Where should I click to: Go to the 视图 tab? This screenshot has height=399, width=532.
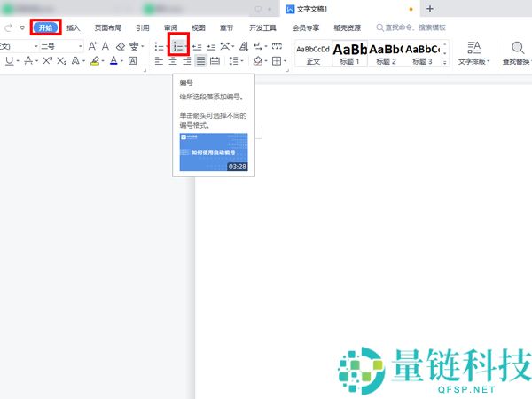pos(199,27)
